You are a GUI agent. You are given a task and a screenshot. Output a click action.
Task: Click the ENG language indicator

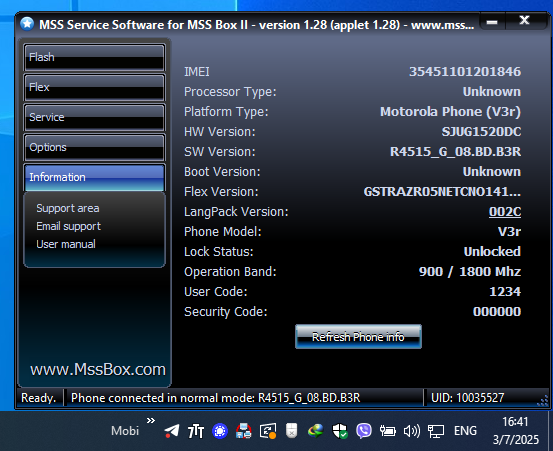tap(465, 431)
